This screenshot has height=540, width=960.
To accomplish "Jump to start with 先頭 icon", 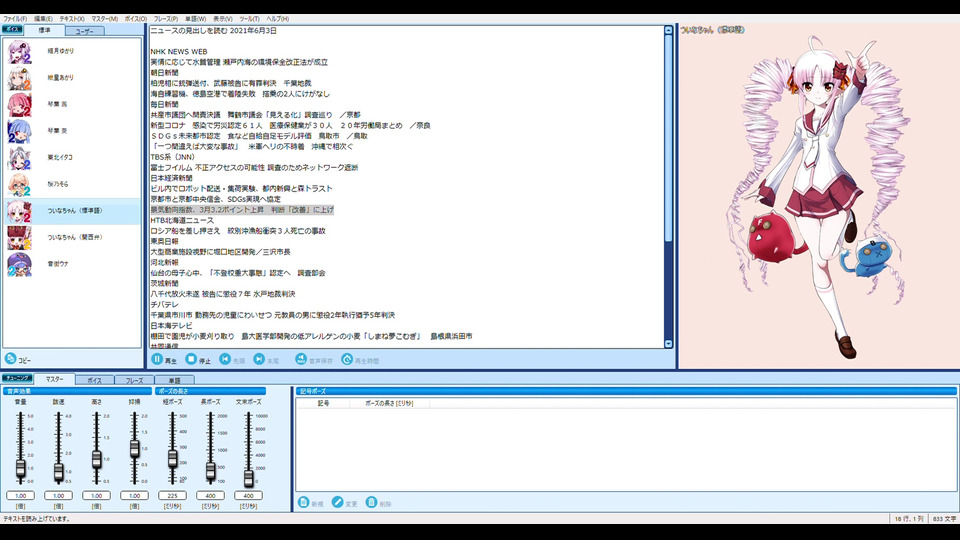I will click(225, 359).
